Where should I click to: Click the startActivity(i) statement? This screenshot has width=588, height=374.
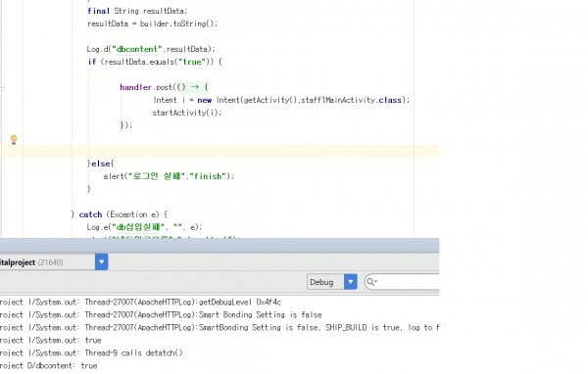click(x=187, y=113)
